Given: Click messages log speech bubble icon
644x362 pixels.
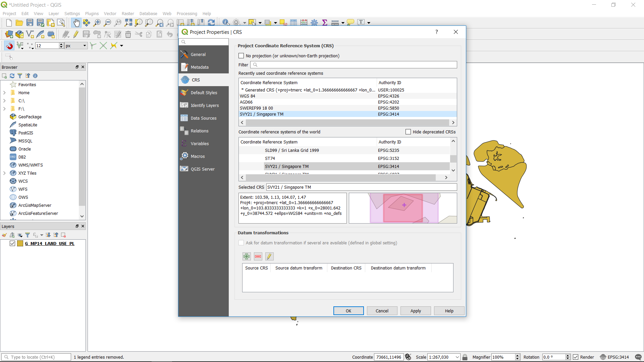Looking at the screenshot, I should [x=638, y=357].
